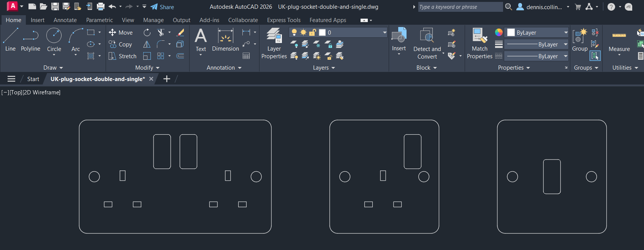This screenshot has width=644, height=250.
Task: Click the Rotate icon
Action: pos(147,32)
